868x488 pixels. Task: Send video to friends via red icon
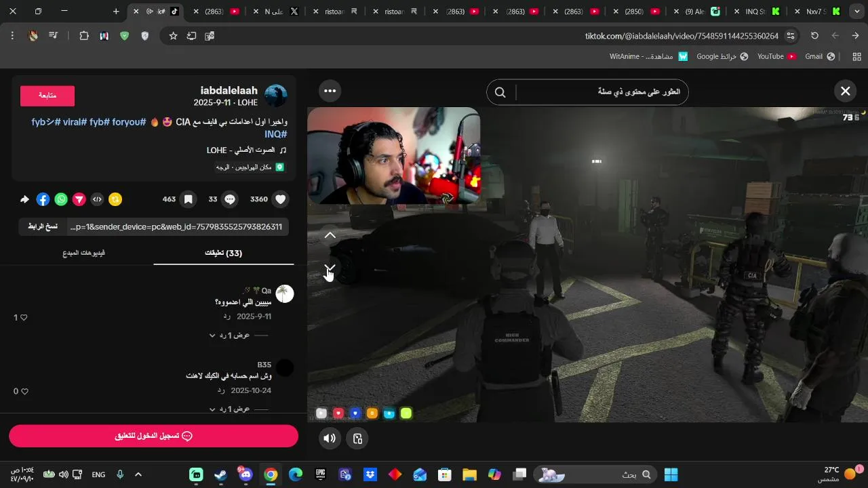point(79,199)
